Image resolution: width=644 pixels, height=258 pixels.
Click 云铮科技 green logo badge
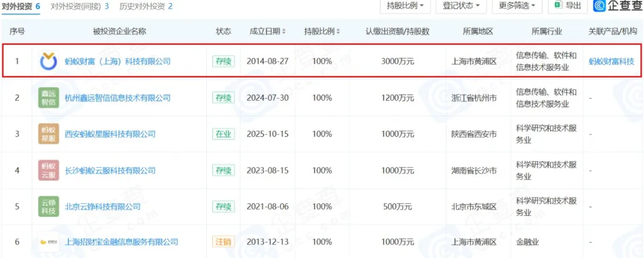click(48, 206)
